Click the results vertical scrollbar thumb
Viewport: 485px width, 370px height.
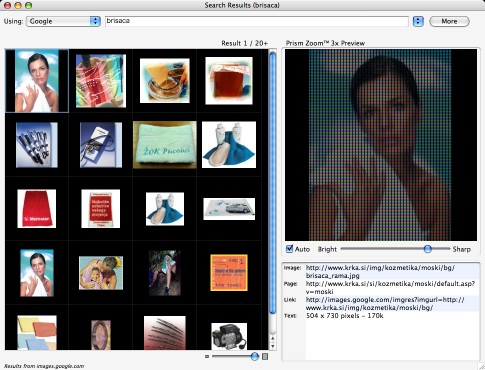coord(272,183)
